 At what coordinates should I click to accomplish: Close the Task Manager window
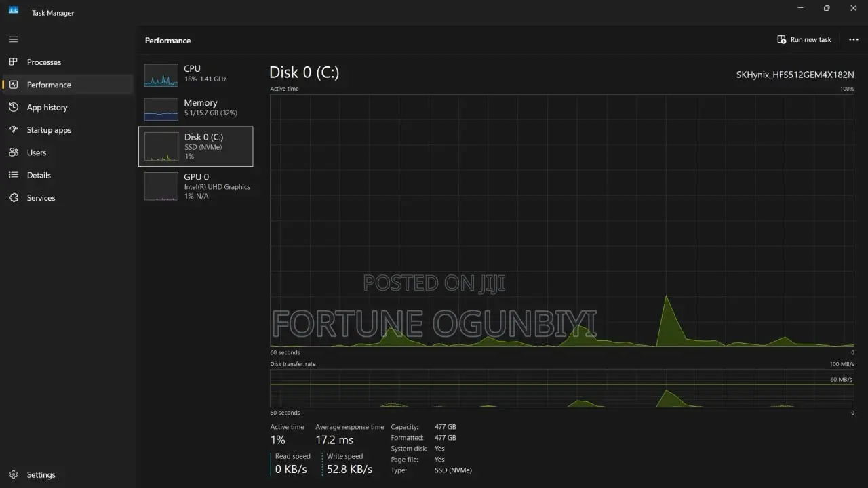point(854,9)
